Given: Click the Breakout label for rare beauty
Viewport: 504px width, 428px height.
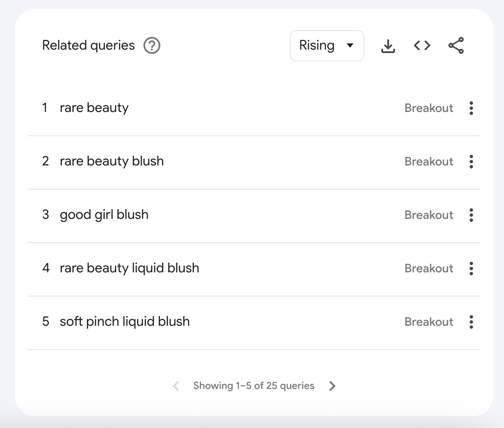Looking at the screenshot, I should 428,108.
